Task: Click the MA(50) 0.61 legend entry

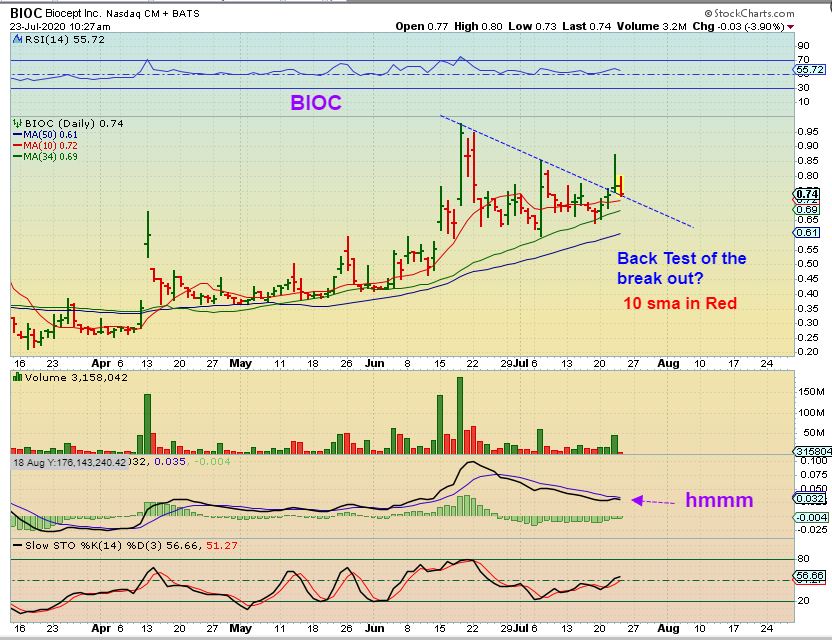Action: [45, 135]
